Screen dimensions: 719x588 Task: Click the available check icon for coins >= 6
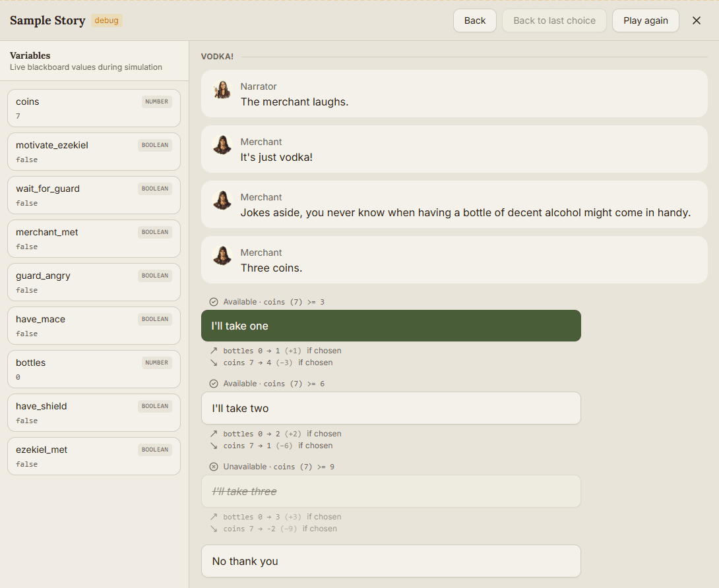click(x=214, y=384)
